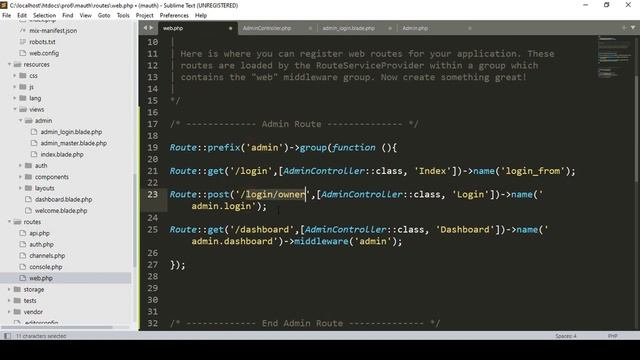Click the index.blade.php file icon
Image resolution: width=640 pixels, height=360 pixels.
coord(34,154)
